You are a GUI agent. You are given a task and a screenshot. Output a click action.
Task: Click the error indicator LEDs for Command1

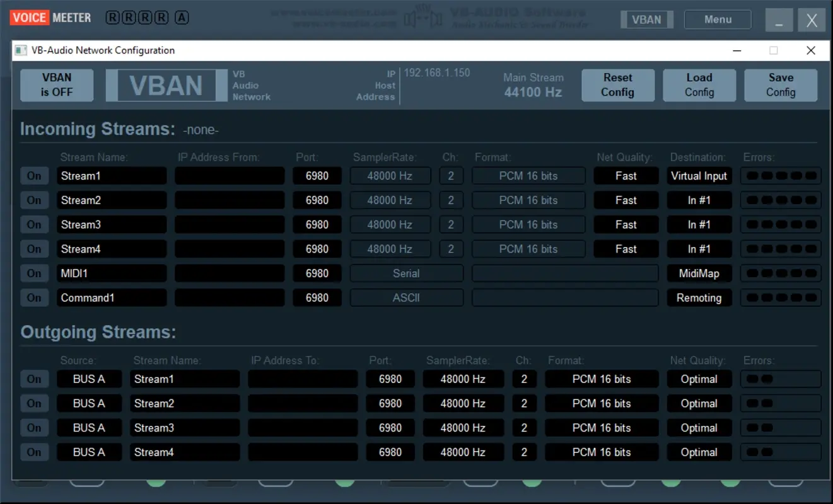(x=781, y=298)
